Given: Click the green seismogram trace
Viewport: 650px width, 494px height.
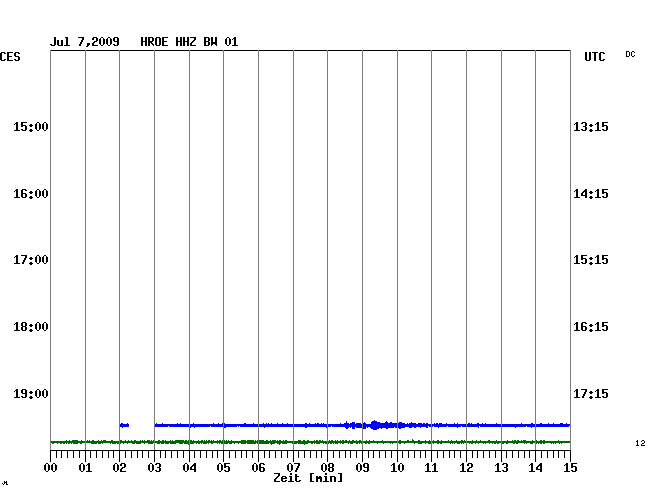Looking at the screenshot, I should tap(310, 442).
